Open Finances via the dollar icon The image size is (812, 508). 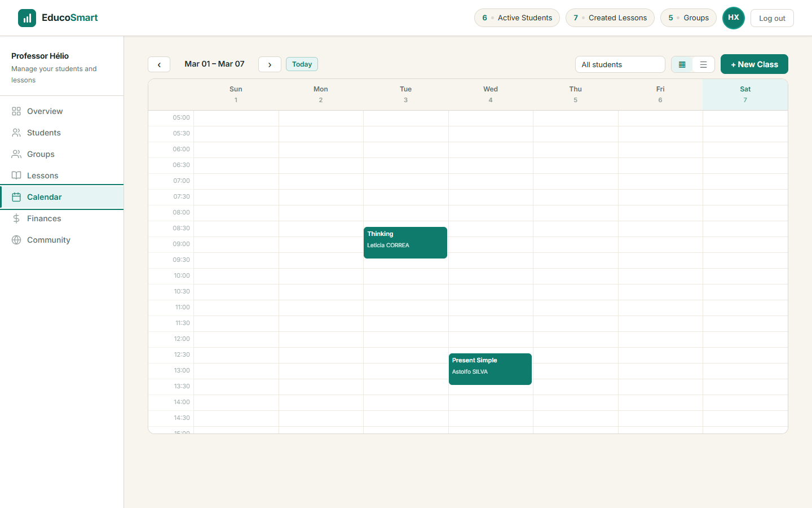click(x=17, y=218)
